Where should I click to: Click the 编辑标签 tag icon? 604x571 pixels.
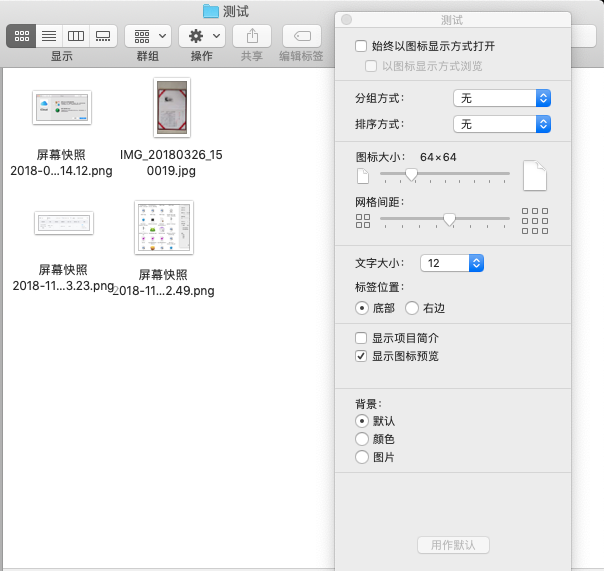(x=301, y=35)
